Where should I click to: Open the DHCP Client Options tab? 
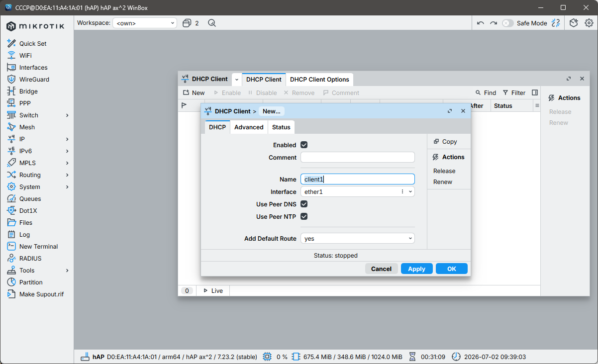tap(319, 79)
